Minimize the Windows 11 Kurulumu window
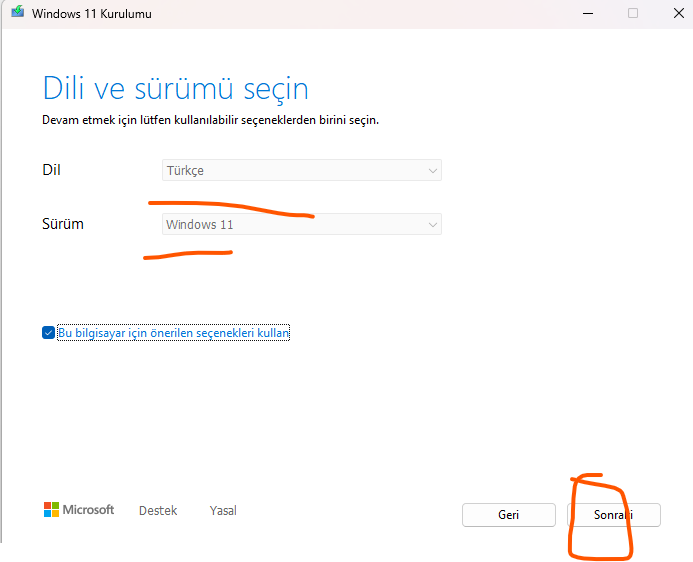693x562 pixels. [588, 13]
